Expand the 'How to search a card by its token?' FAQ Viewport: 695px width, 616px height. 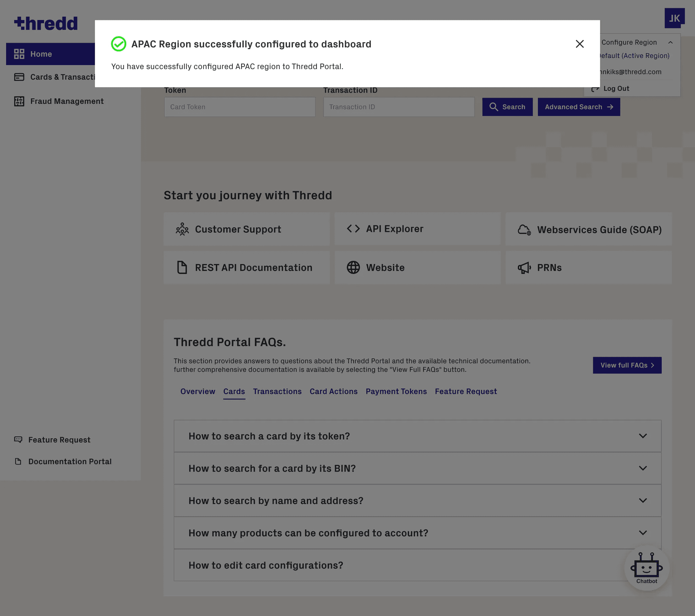(x=417, y=436)
